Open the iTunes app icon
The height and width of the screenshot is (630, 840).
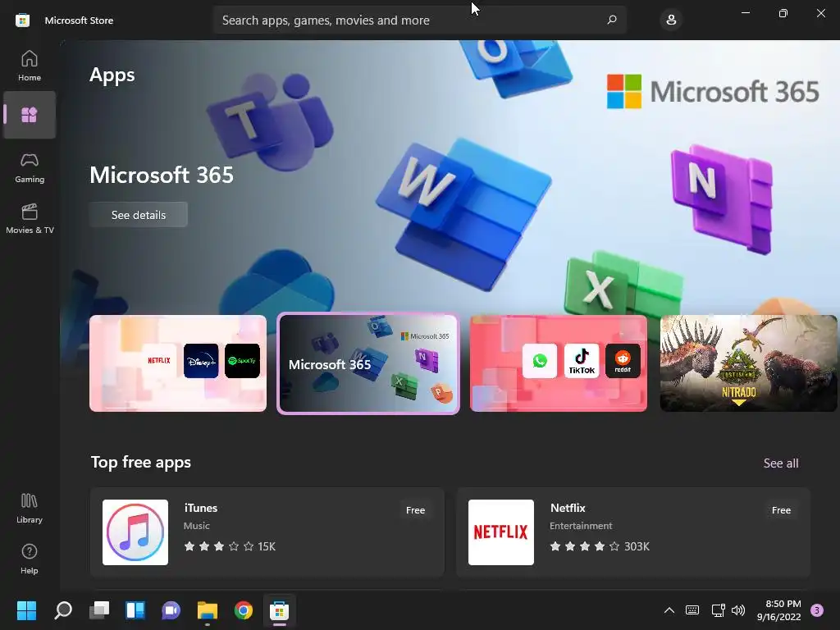click(x=135, y=532)
